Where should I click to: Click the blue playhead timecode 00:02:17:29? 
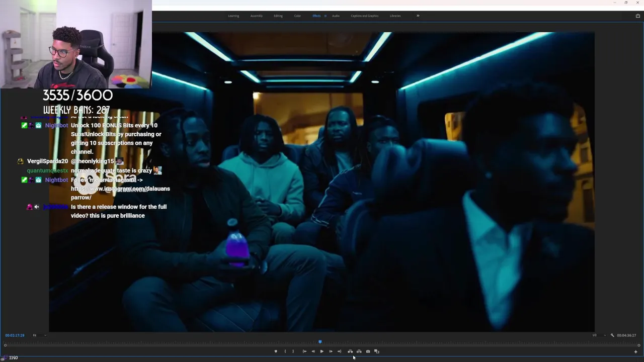pyautogui.click(x=15, y=335)
